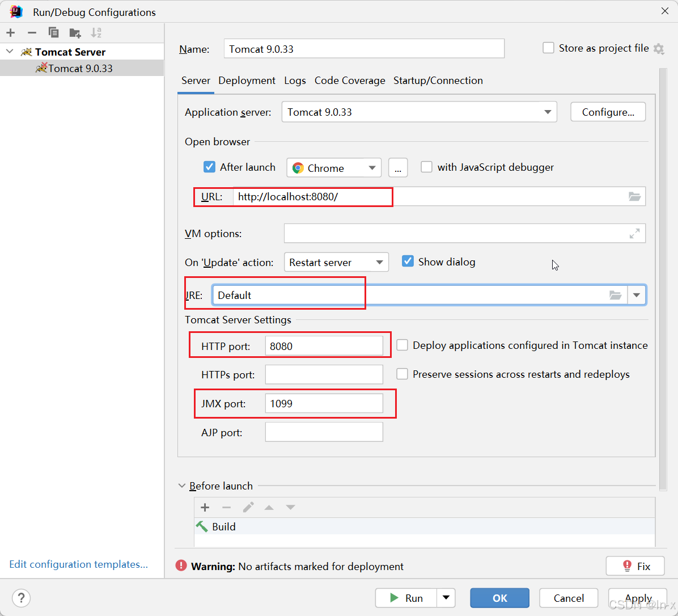Move Before launch task up
The image size is (678, 616).
[x=269, y=508]
